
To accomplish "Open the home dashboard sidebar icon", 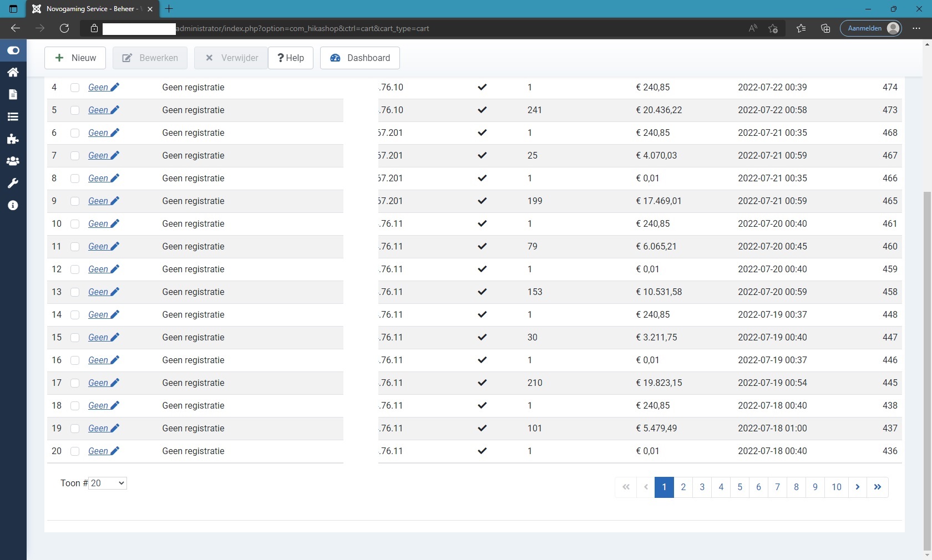I will pyautogui.click(x=13, y=72).
